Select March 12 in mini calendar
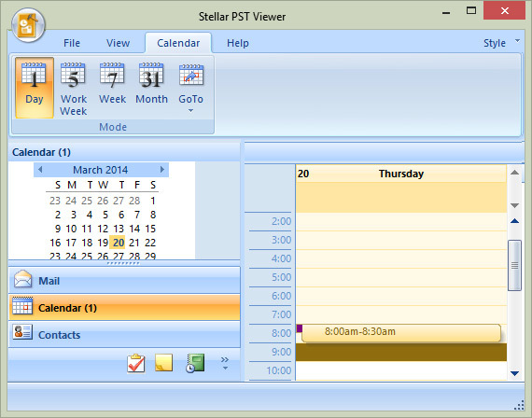This screenshot has width=532, height=418. (103, 229)
